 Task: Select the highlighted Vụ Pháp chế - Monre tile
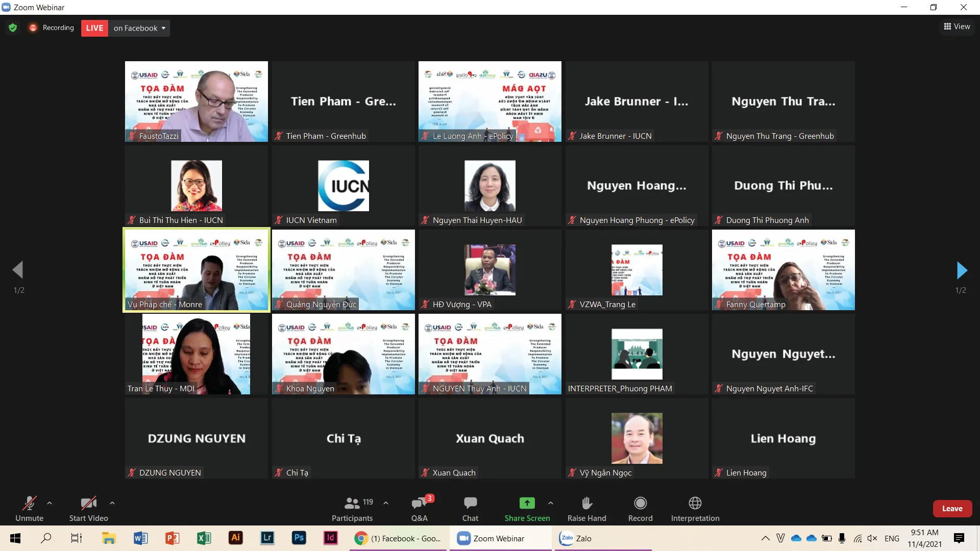tap(197, 270)
